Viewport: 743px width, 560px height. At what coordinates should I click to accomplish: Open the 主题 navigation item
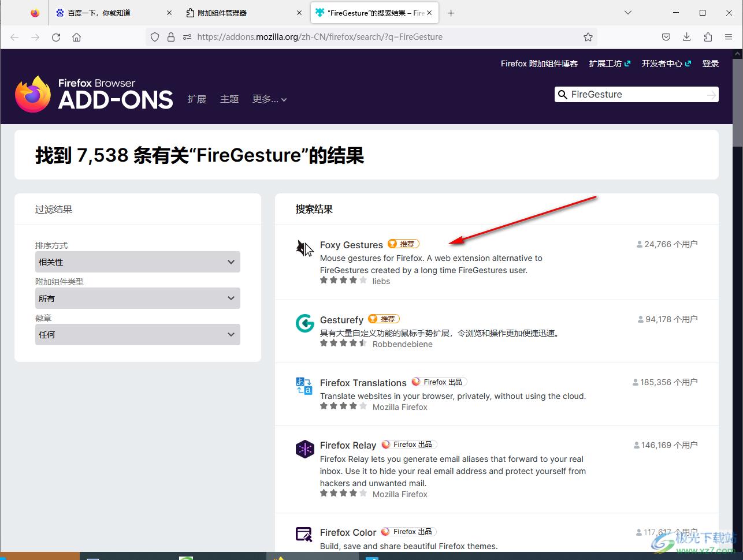[x=229, y=99]
